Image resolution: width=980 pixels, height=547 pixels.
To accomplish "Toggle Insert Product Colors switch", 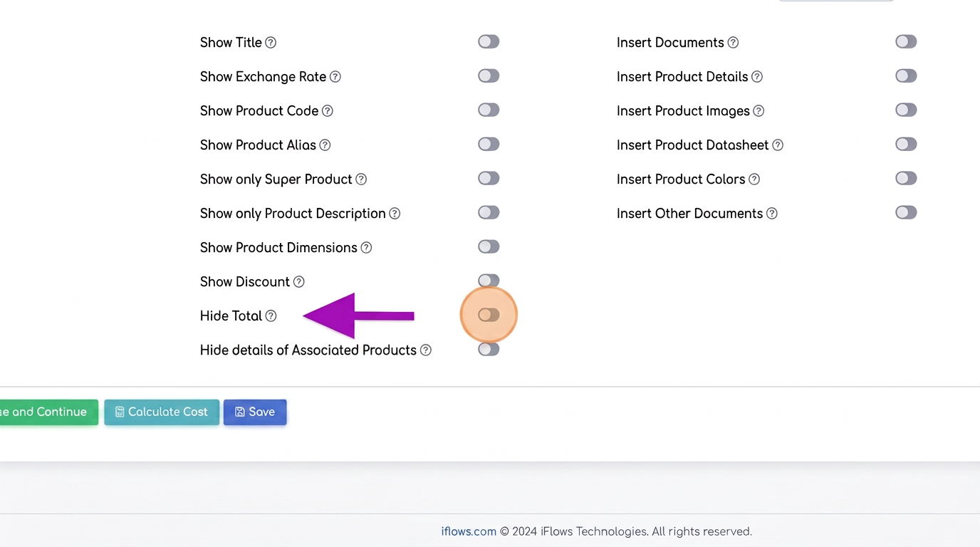I will coord(906,178).
